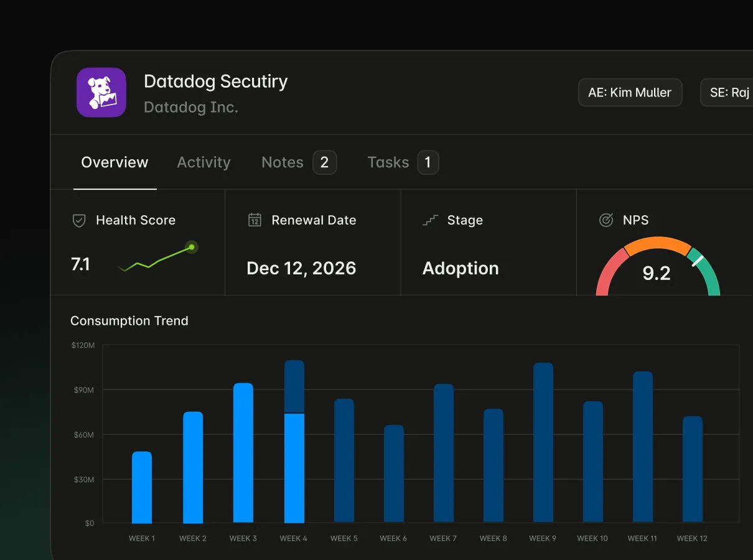The width and height of the screenshot is (753, 560).
Task: Click the orange segment of NPS gauge
Action: (x=657, y=244)
